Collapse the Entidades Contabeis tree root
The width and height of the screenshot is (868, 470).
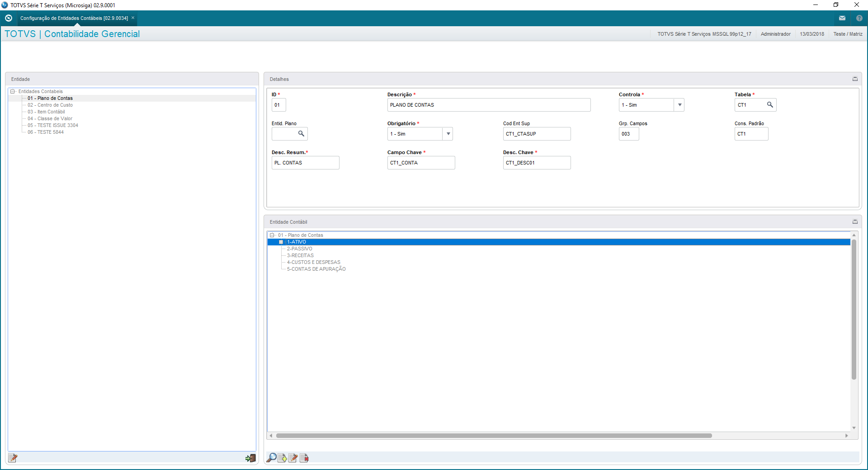tap(13, 91)
